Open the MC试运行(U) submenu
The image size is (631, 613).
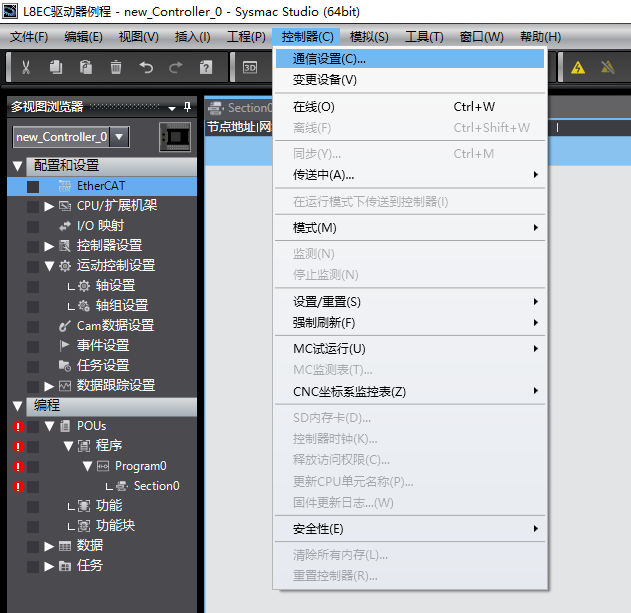[410, 349]
